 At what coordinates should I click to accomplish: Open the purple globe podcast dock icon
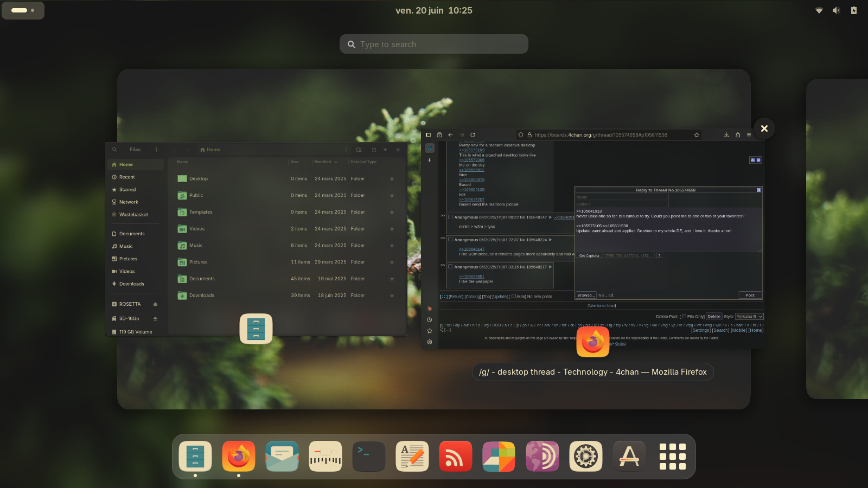pyautogui.click(x=542, y=456)
